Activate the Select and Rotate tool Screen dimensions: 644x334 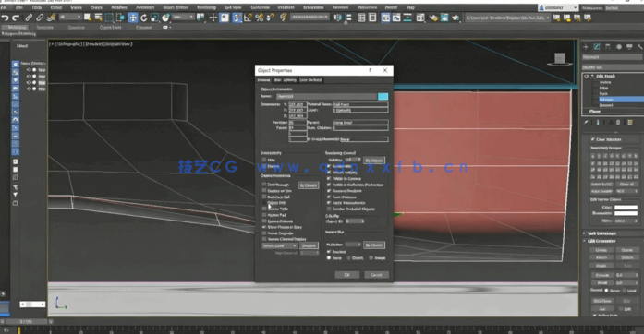[x=144, y=18]
